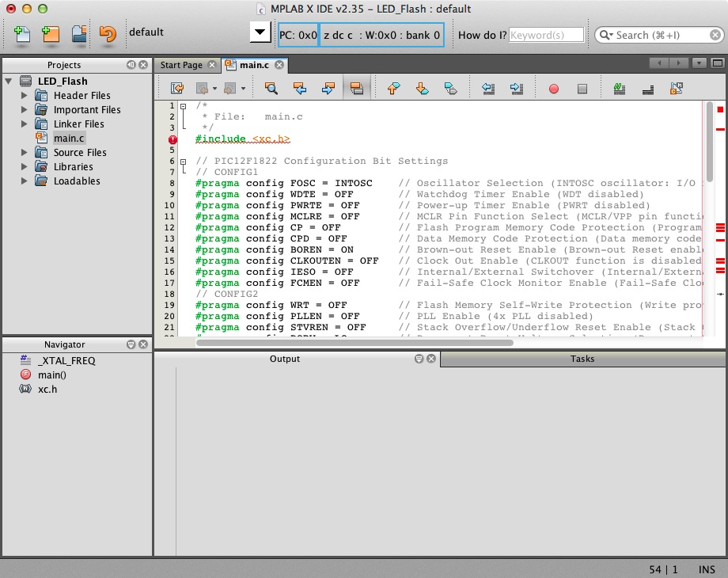Click the Shift Line Left icon
This screenshot has height=578, width=728.
point(488,89)
